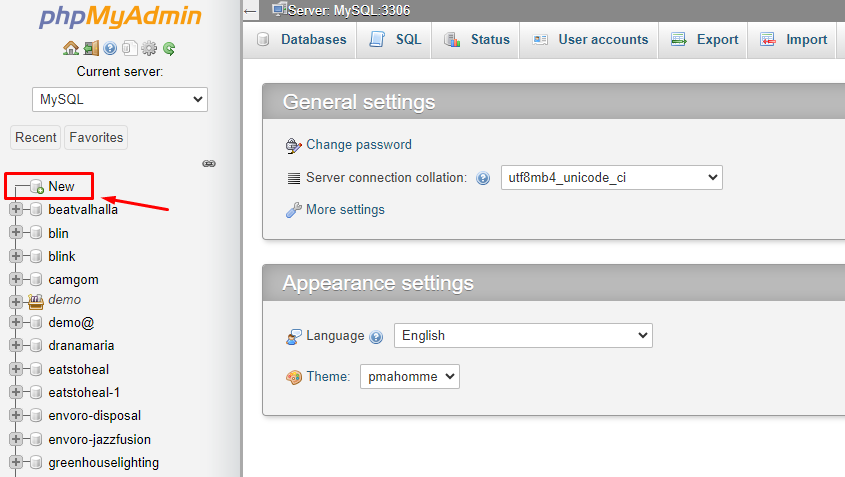
Task: Click the link chain icon in sidebar
Action: [x=209, y=163]
